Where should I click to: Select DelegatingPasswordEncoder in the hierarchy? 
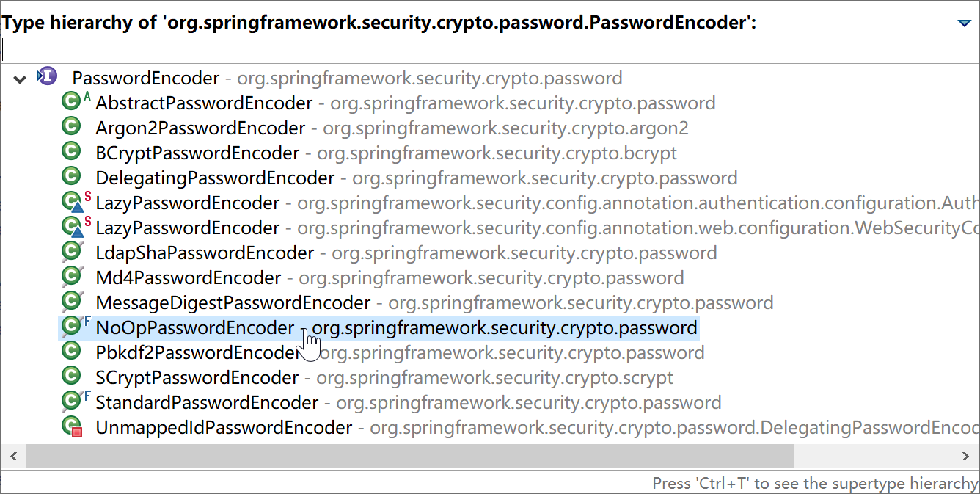pos(214,178)
